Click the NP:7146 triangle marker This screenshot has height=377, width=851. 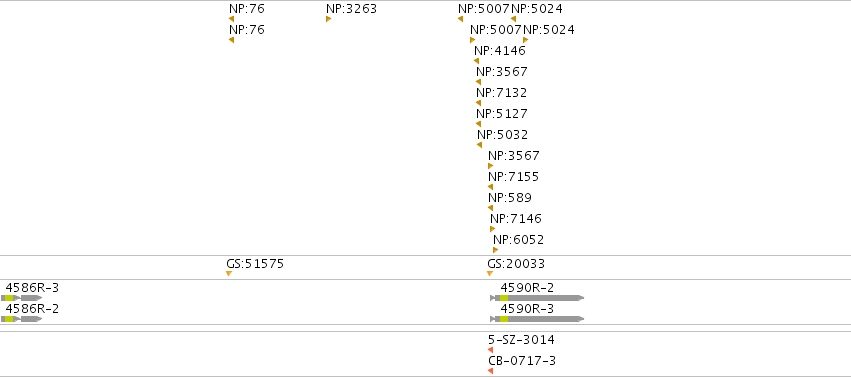[492, 229]
